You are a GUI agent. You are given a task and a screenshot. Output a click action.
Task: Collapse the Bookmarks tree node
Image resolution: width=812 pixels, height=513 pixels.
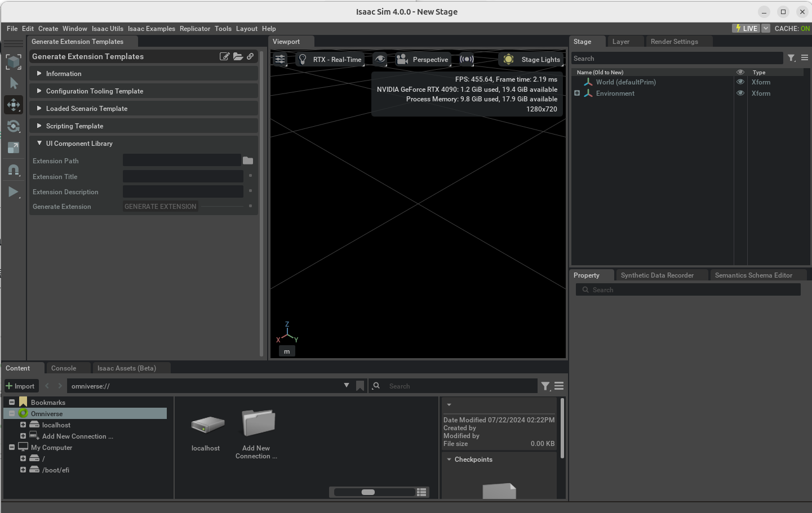click(x=12, y=402)
